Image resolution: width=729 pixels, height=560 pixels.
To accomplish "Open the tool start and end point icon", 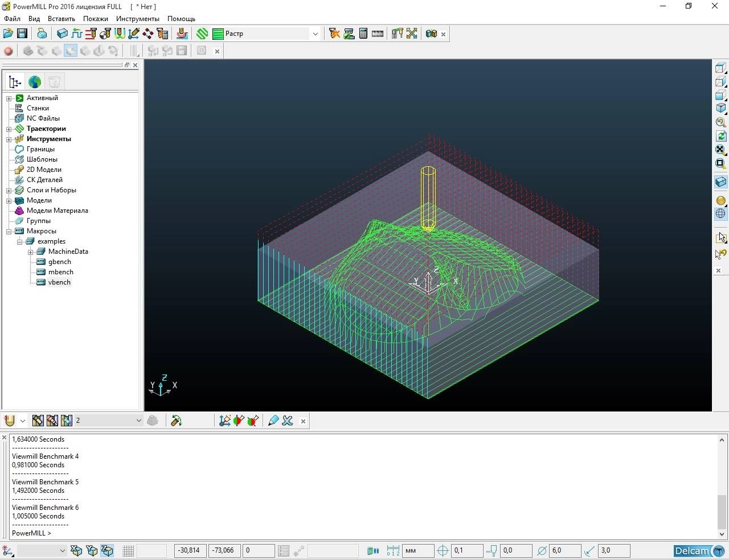I will [105, 34].
